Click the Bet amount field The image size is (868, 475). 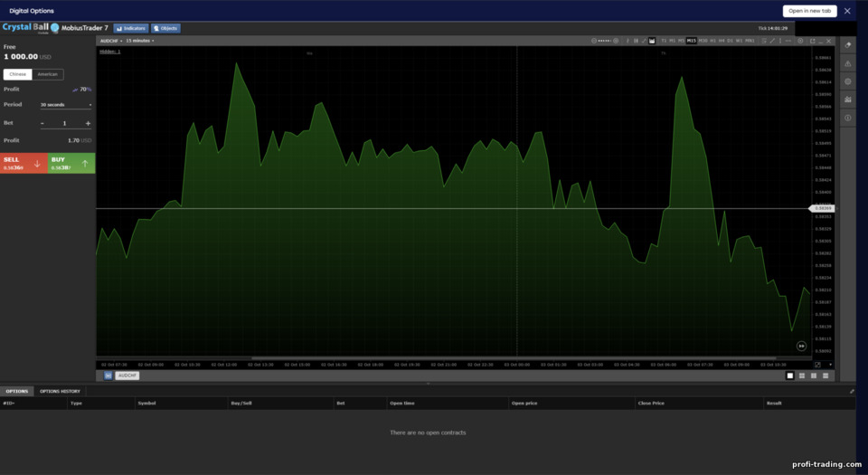pyautogui.click(x=64, y=123)
